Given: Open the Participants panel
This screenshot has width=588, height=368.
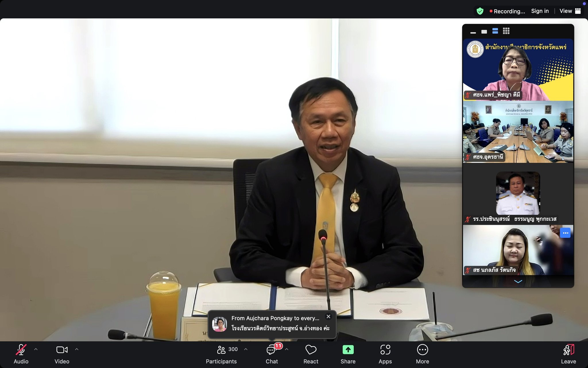Looking at the screenshot, I should coord(221,350).
